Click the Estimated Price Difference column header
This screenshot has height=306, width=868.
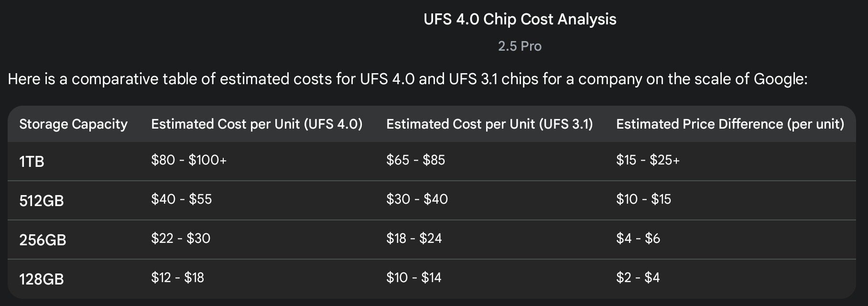coord(730,124)
